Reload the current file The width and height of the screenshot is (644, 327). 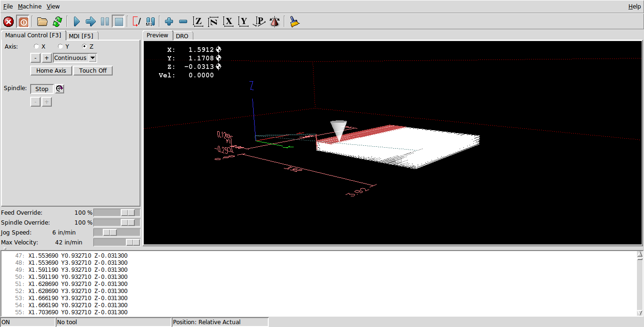coord(58,22)
